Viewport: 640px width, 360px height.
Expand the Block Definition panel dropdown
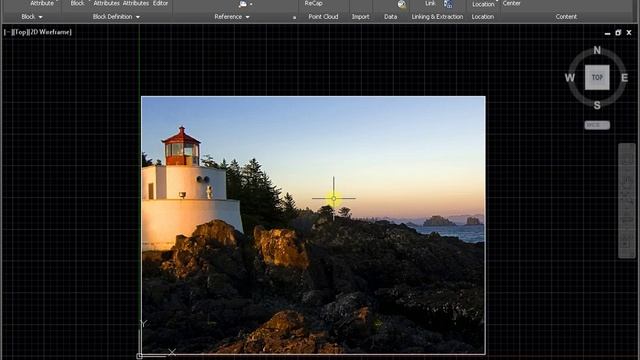click(138, 17)
